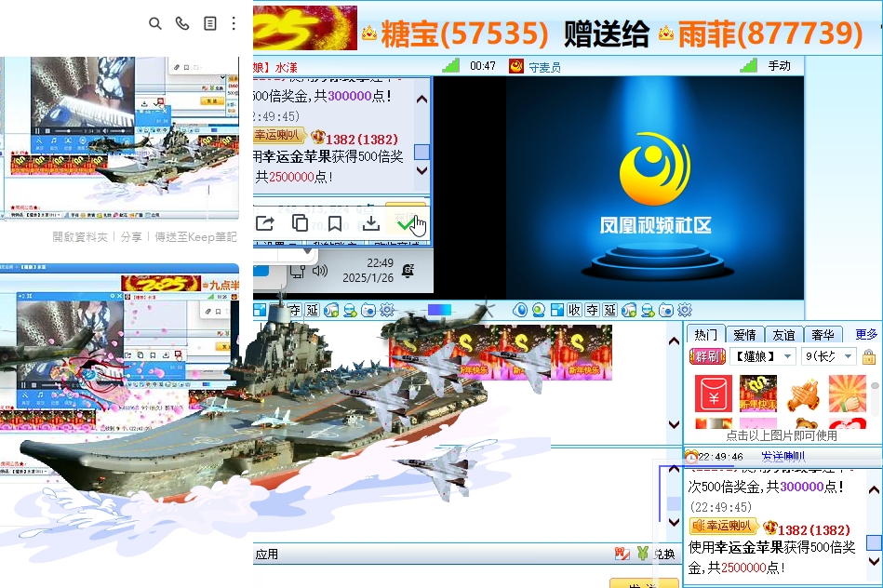
Task: Click the taskbar network icon
Action: [x=298, y=271]
